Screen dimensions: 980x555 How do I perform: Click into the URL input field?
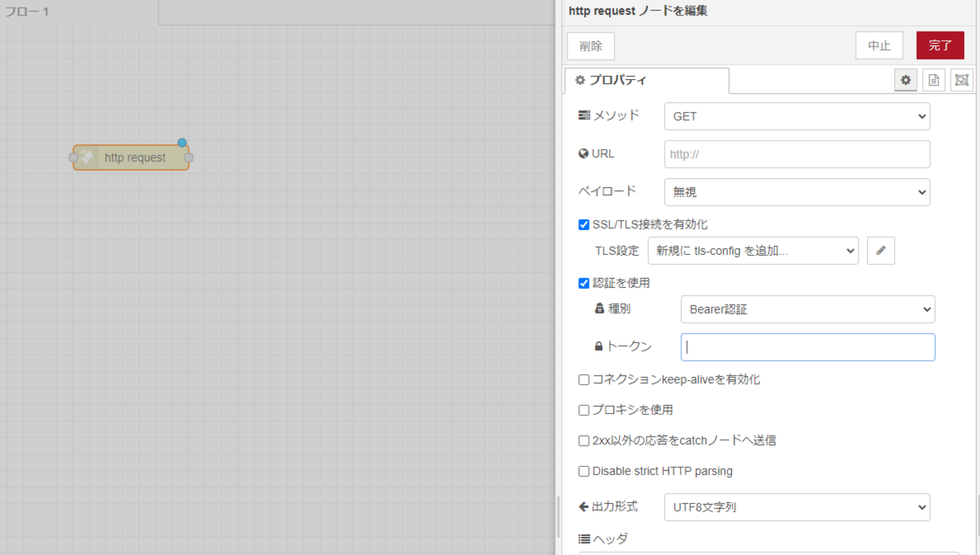(x=797, y=155)
